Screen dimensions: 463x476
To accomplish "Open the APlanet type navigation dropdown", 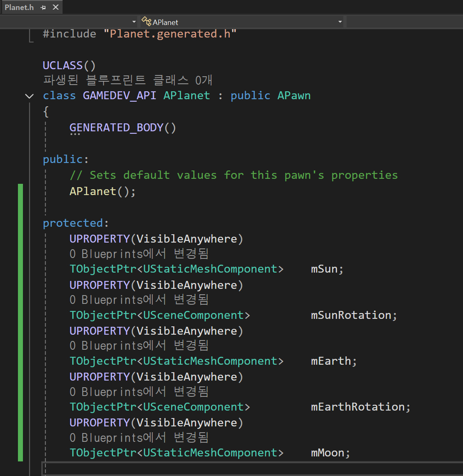I will pos(340,22).
